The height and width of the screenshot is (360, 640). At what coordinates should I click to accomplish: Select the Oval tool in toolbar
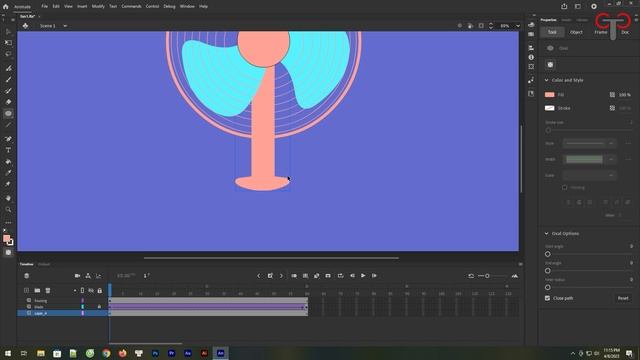click(x=8, y=113)
